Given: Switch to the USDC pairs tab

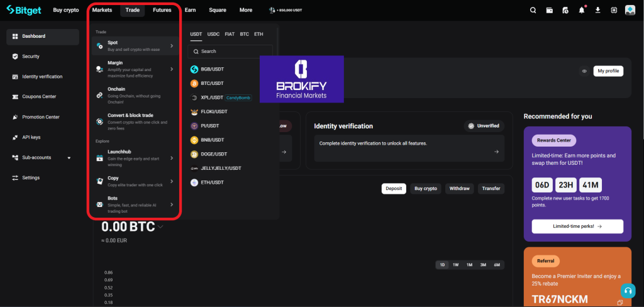Looking at the screenshot, I should [x=213, y=34].
